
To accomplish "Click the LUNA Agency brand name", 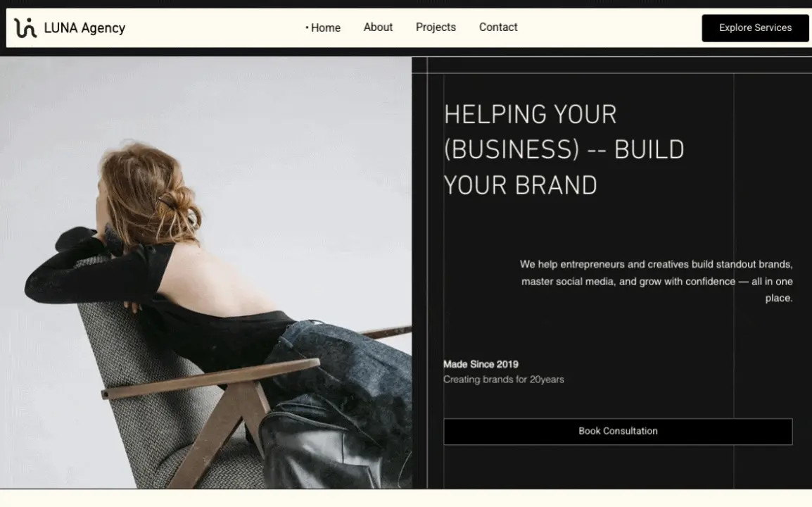I will pos(84,28).
